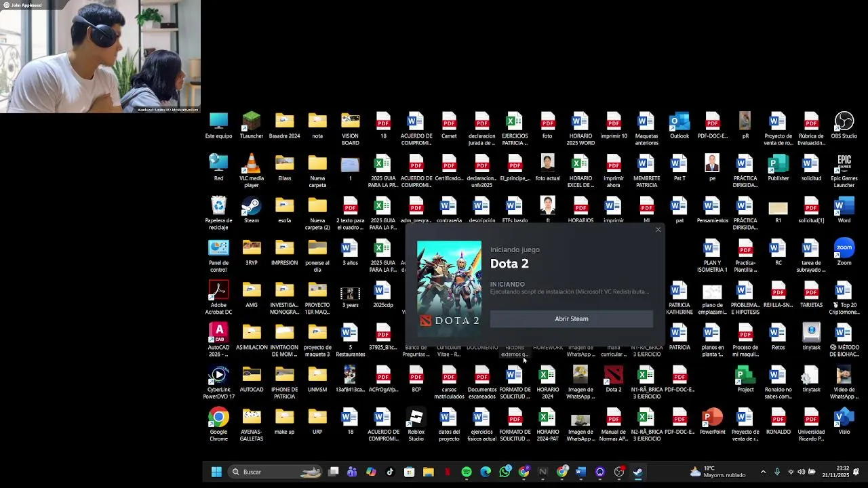
Task: Show hidden system tray icons
Action: pos(763,472)
